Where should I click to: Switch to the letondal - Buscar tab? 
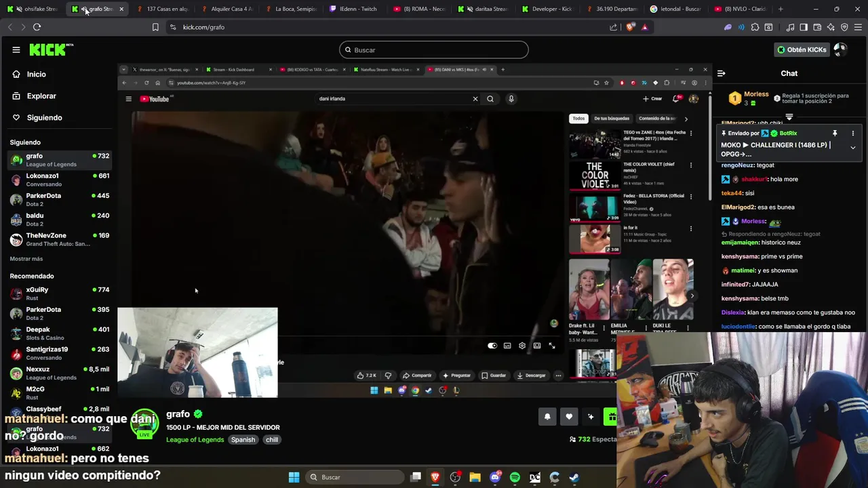[x=675, y=9]
